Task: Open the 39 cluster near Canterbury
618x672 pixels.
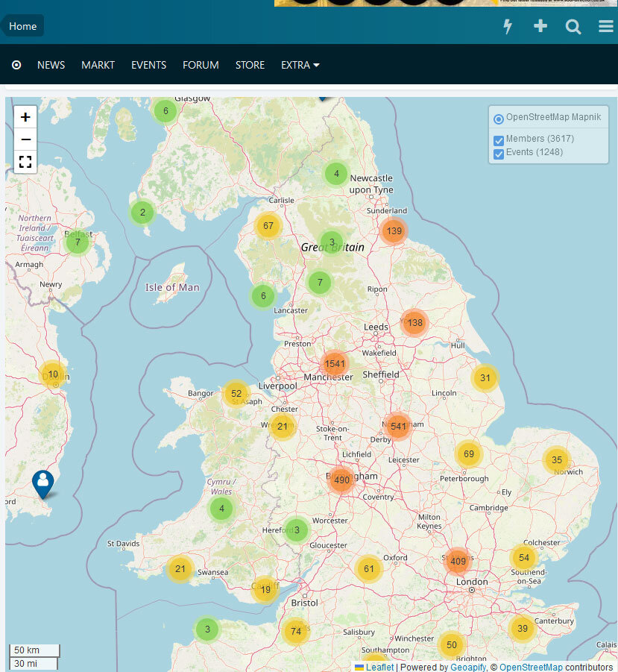Action: click(x=522, y=628)
